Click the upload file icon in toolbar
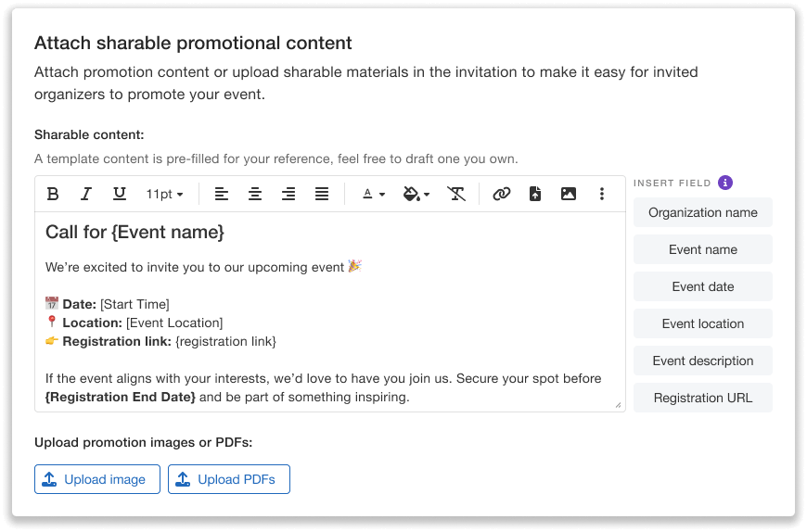The height and width of the screenshot is (532, 807). [x=535, y=194]
